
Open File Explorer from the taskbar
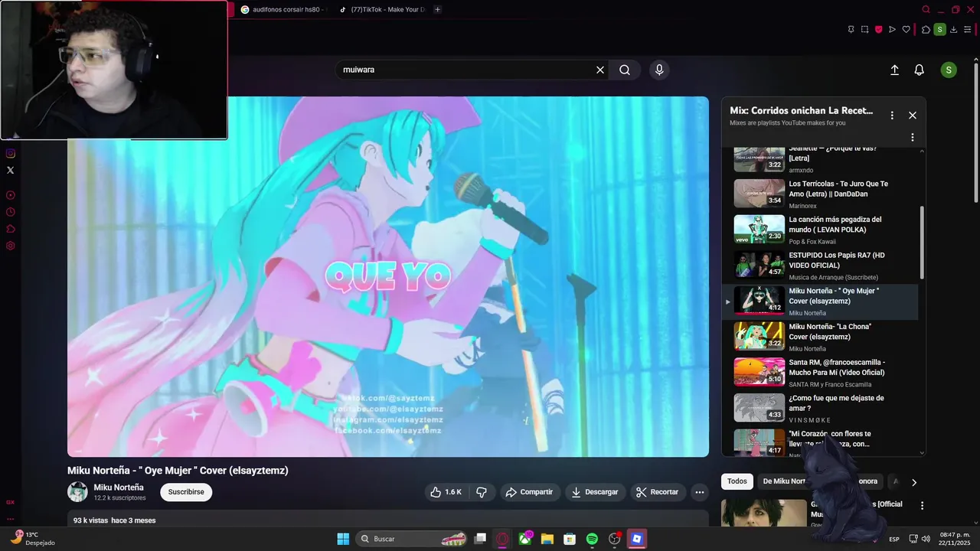click(x=547, y=539)
